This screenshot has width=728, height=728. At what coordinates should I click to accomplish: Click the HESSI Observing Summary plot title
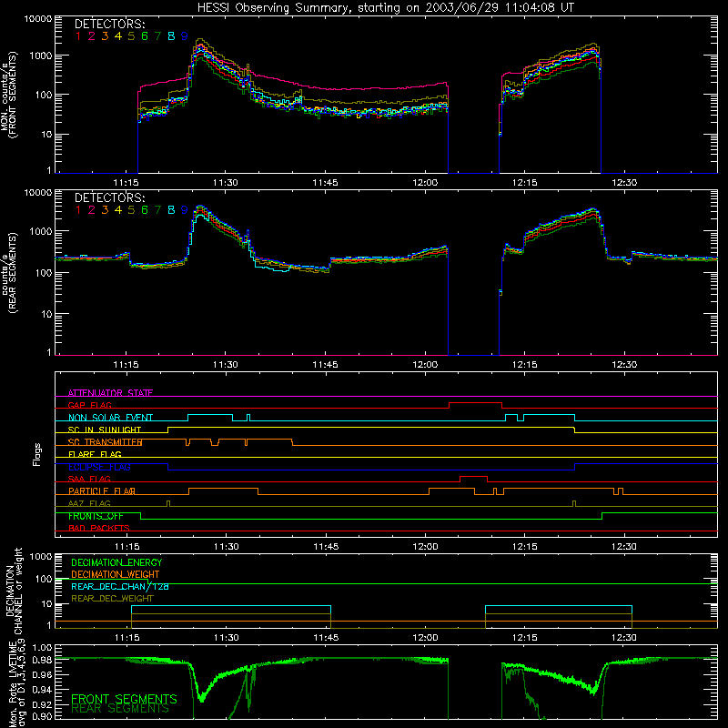[386, 7]
